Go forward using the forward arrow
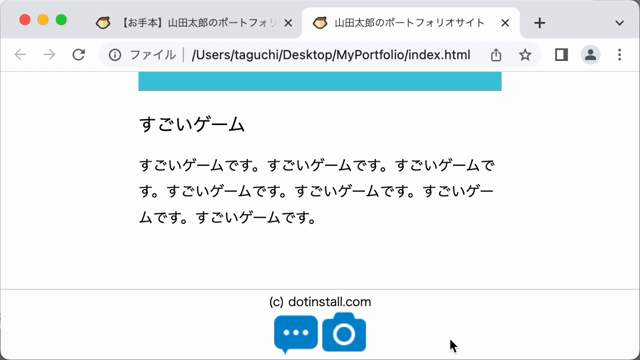The height and width of the screenshot is (360, 640). coord(49,55)
